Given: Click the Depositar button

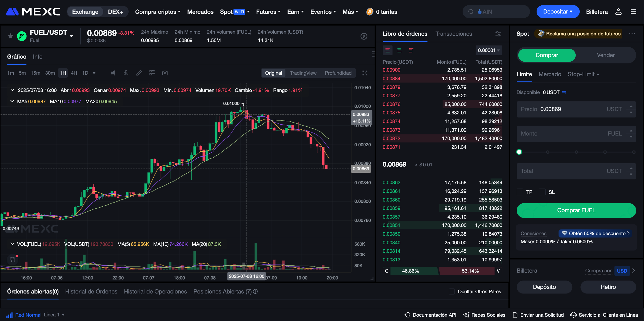Looking at the screenshot, I should tap(558, 12).
